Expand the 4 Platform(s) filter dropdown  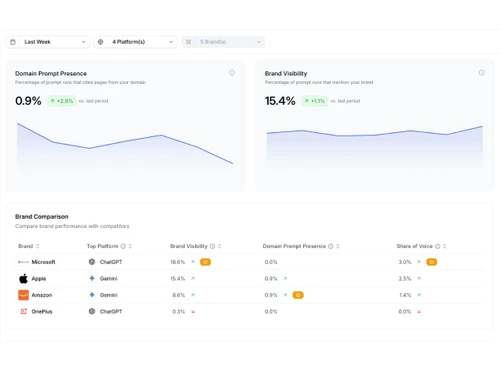(135, 42)
